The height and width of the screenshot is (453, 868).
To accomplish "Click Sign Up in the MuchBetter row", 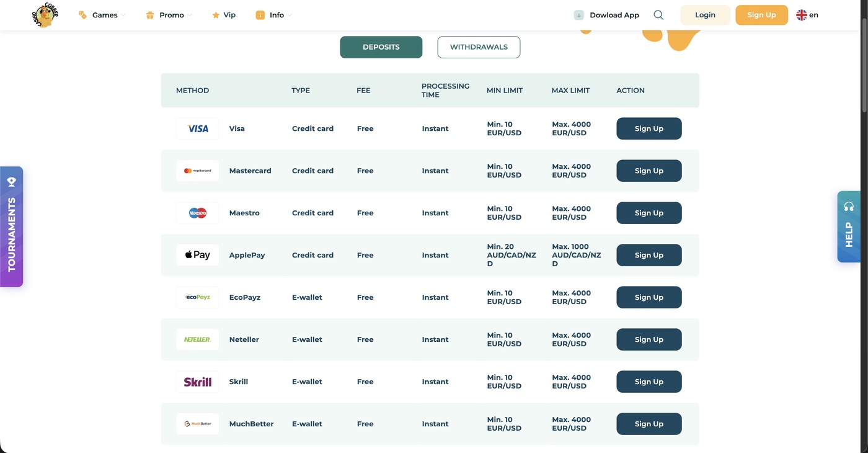I will [649, 424].
